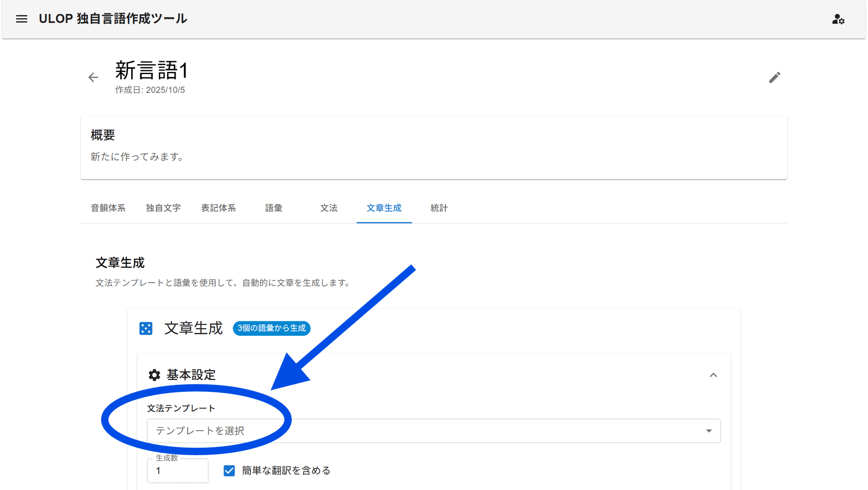
Task: Click the dice icon beside 文章生成
Action: [146, 328]
